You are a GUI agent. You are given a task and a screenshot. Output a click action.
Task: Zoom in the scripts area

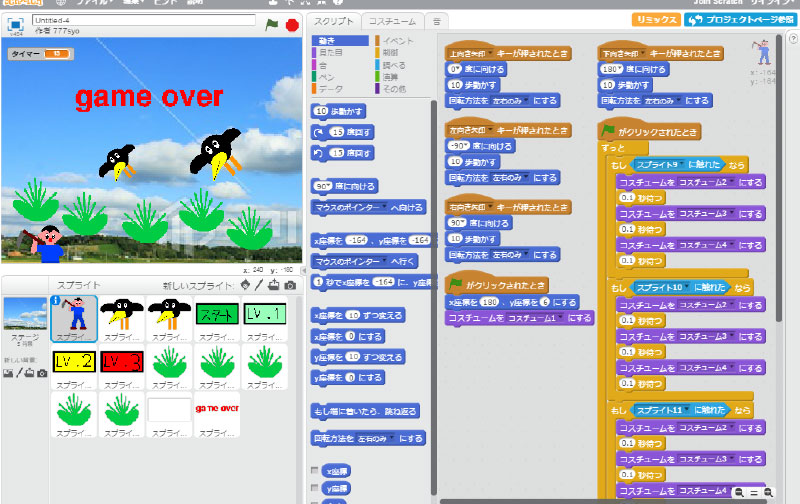click(x=768, y=493)
